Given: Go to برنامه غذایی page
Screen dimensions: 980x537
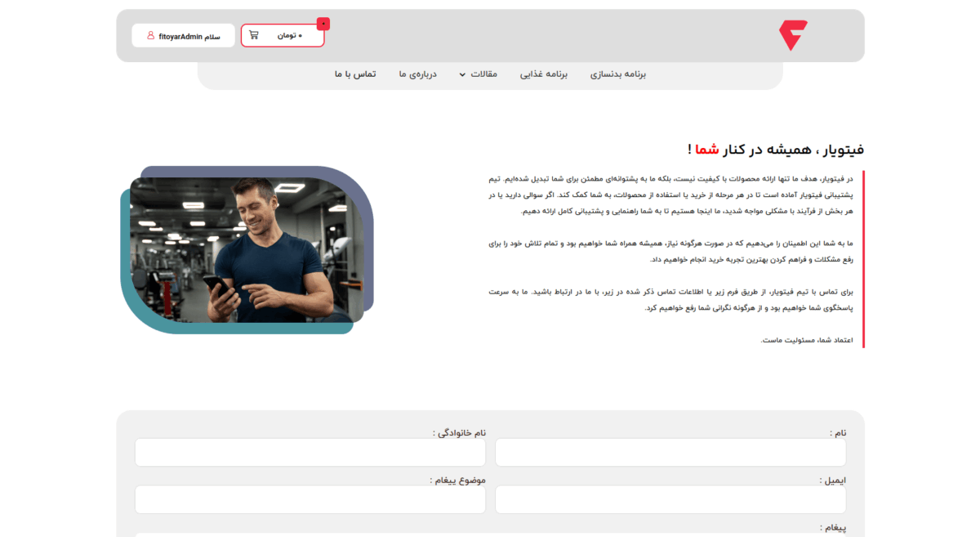Looking at the screenshot, I should (x=544, y=74).
